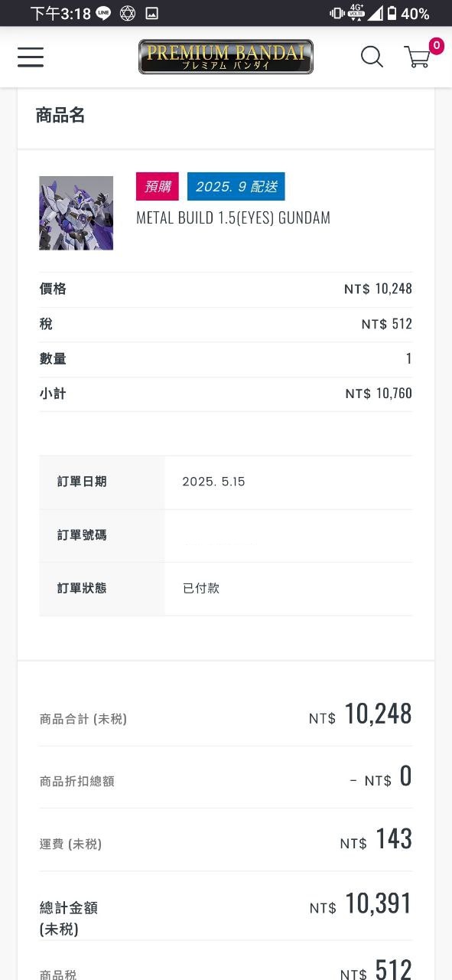Image resolution: width=452 pixels, height=980 pixels.
Task: Open the Gundam product thumbnail image
Action: 76,213
